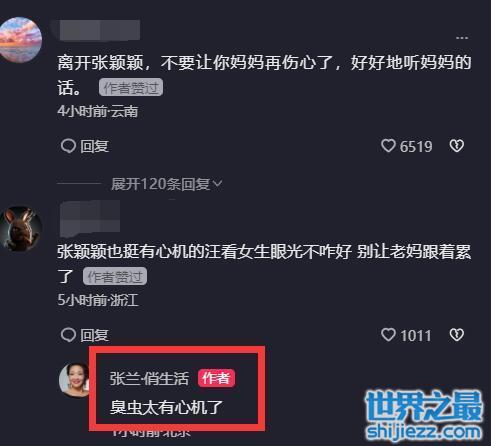Open 张兰·俏生活 author avatar
The image size is (491, 446).
[x=74, y=380]
